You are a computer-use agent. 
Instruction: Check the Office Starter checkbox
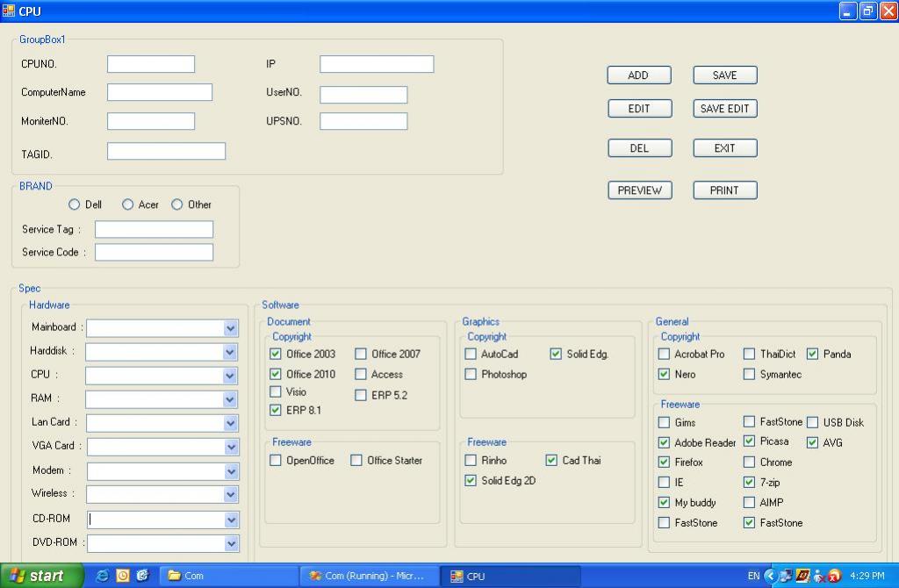point(356,460)
